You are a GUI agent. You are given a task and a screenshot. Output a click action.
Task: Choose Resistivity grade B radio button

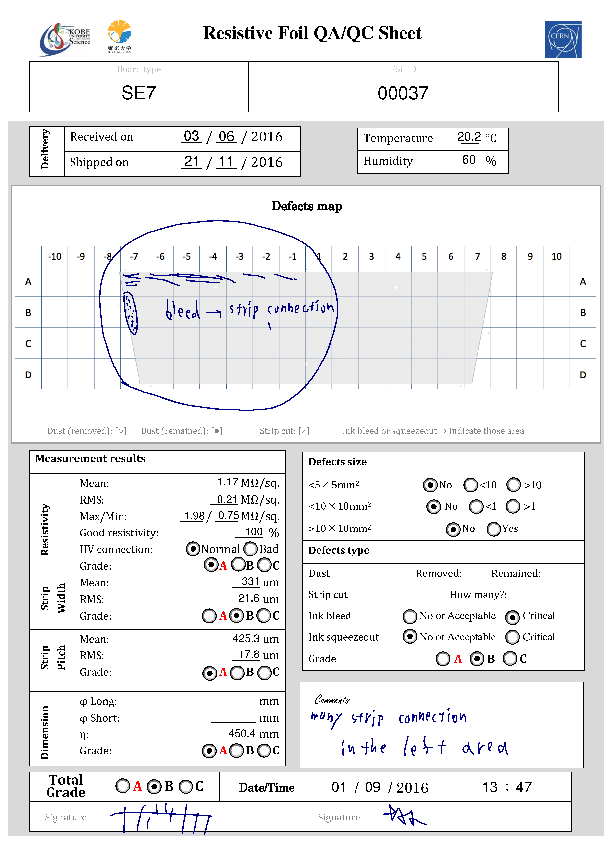(x=238, y=565)
